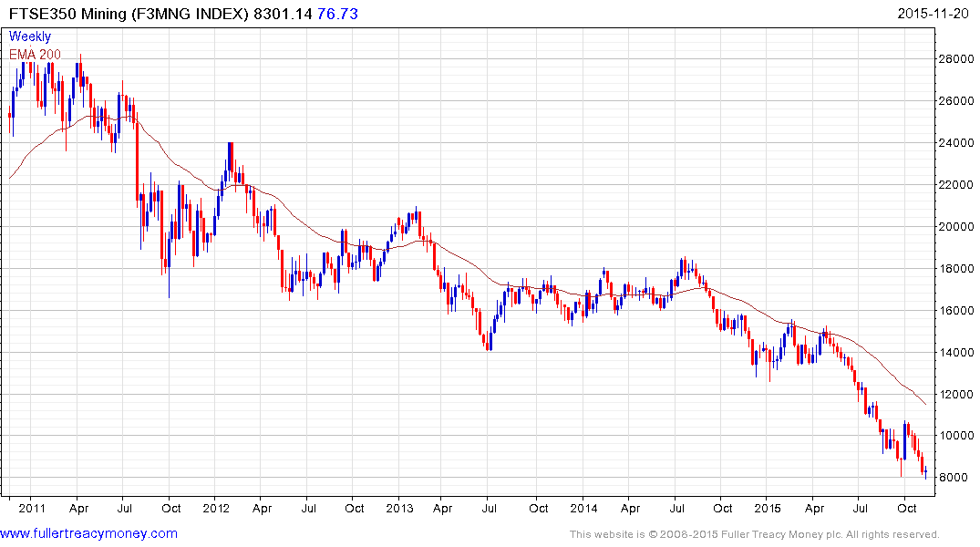Click the 14000 y-axis label

click(955, 352)
